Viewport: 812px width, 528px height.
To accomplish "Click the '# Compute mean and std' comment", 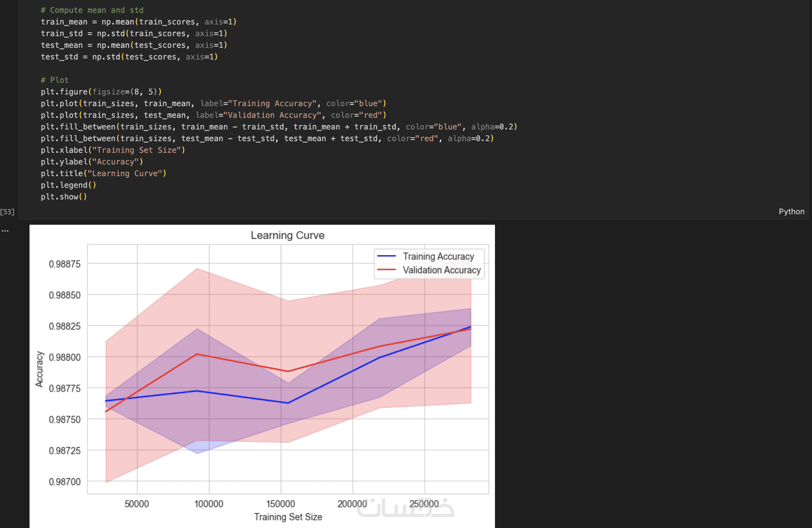I will [92, 10].
